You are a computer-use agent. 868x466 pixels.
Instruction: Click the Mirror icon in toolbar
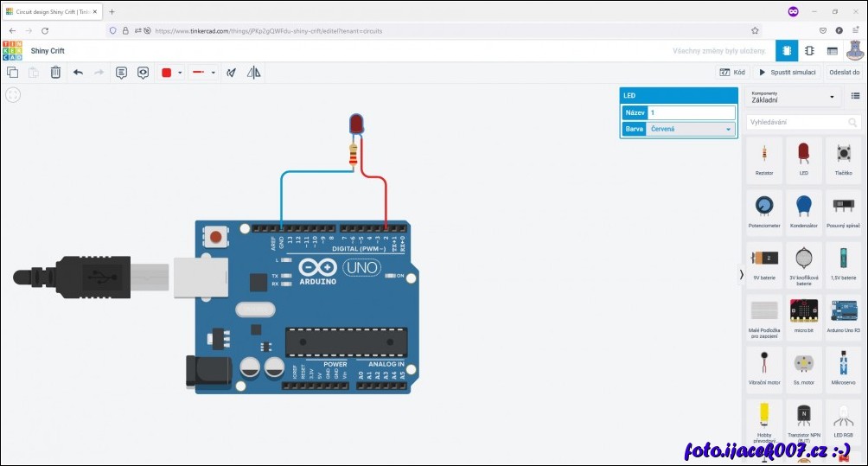coord(254,73)
